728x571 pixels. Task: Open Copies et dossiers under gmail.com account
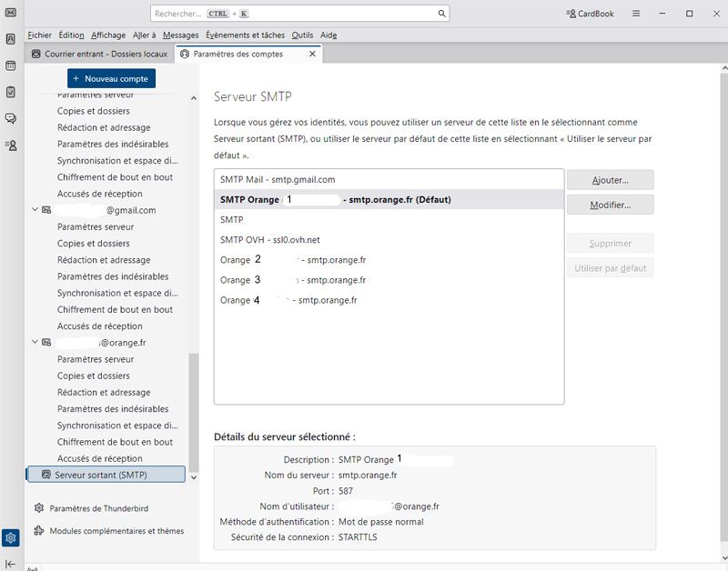pyautogui.click(x=94, y=243)
